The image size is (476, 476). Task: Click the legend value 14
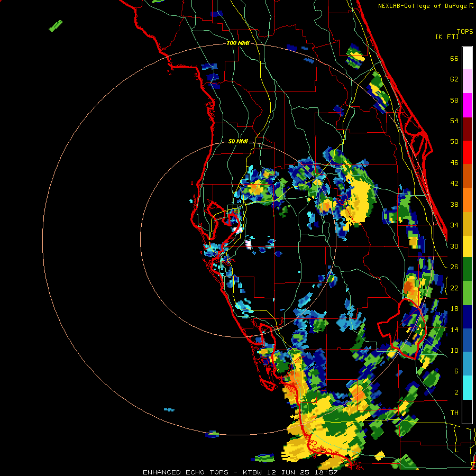454,329
